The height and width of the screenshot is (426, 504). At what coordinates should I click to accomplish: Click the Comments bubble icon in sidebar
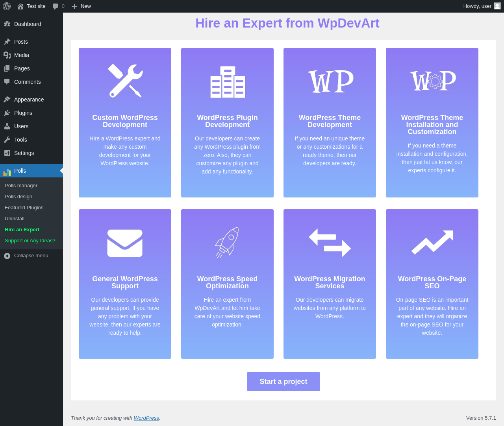(7, 82)
